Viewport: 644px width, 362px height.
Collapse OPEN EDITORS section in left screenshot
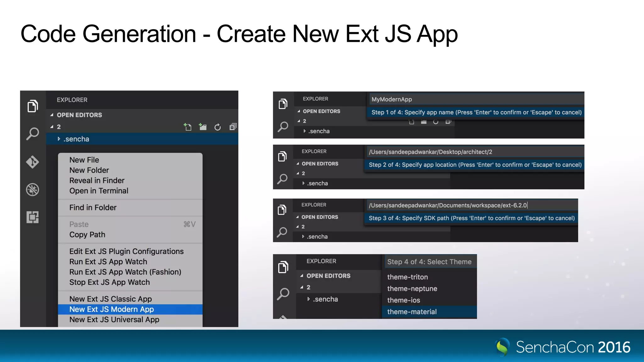52,115
